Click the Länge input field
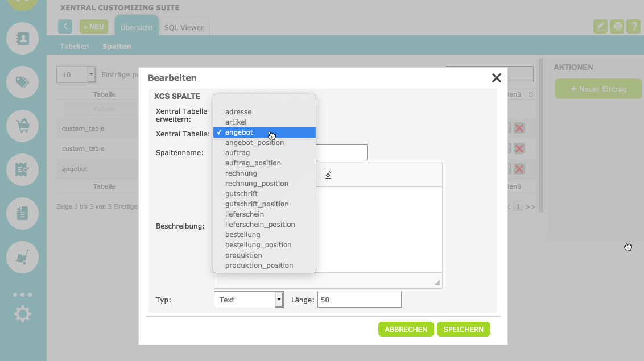644x361 pixels. click(359, 300)
